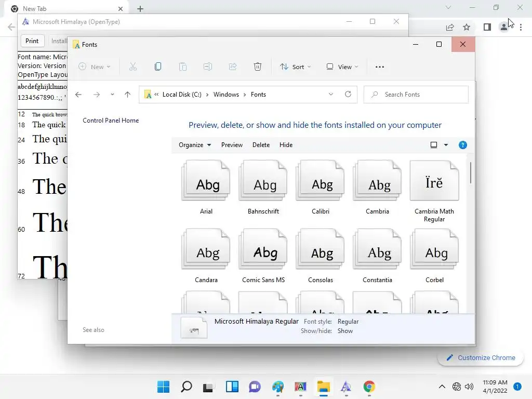The image size is (532, 399).
Task: Open Windows Start menu on taskbar
Action: tap(163, 387)
